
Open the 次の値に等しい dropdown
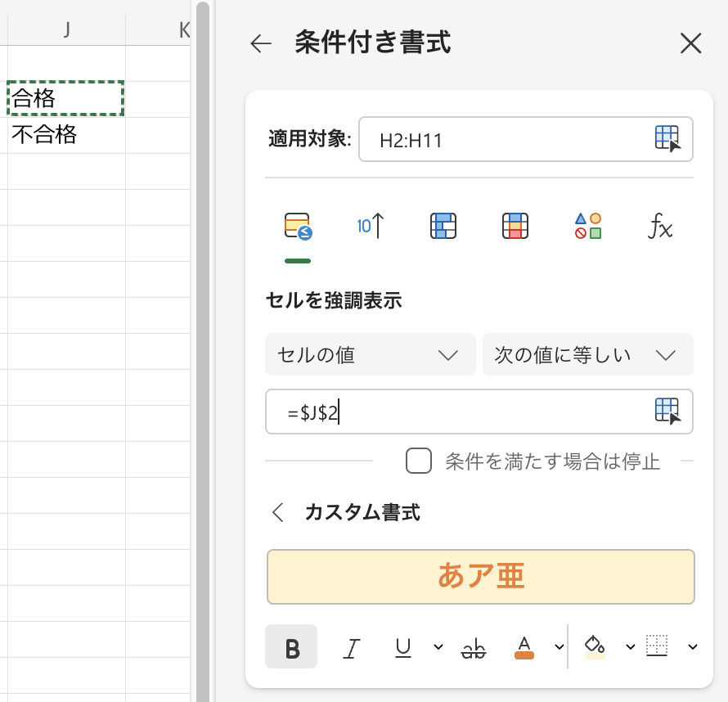tap(587, 354)
